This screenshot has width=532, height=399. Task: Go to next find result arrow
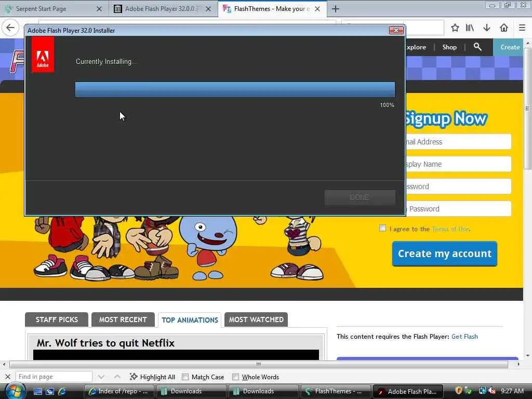[101, 377]
